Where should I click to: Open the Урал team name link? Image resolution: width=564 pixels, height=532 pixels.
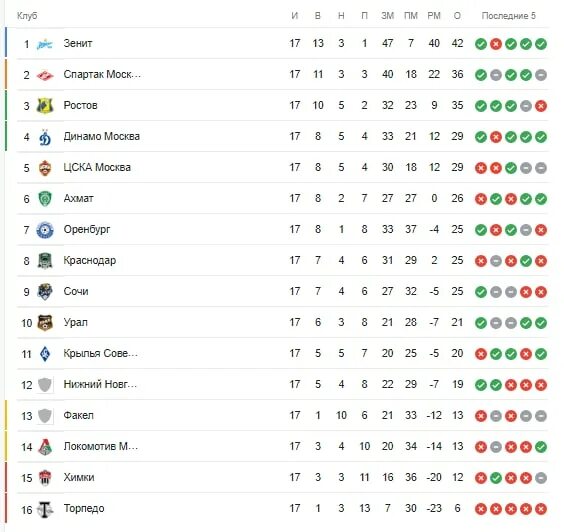click(76, 322)
